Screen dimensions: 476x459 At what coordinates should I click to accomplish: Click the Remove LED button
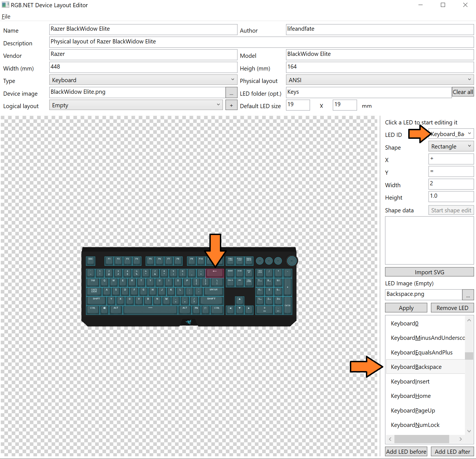point(452,308)
